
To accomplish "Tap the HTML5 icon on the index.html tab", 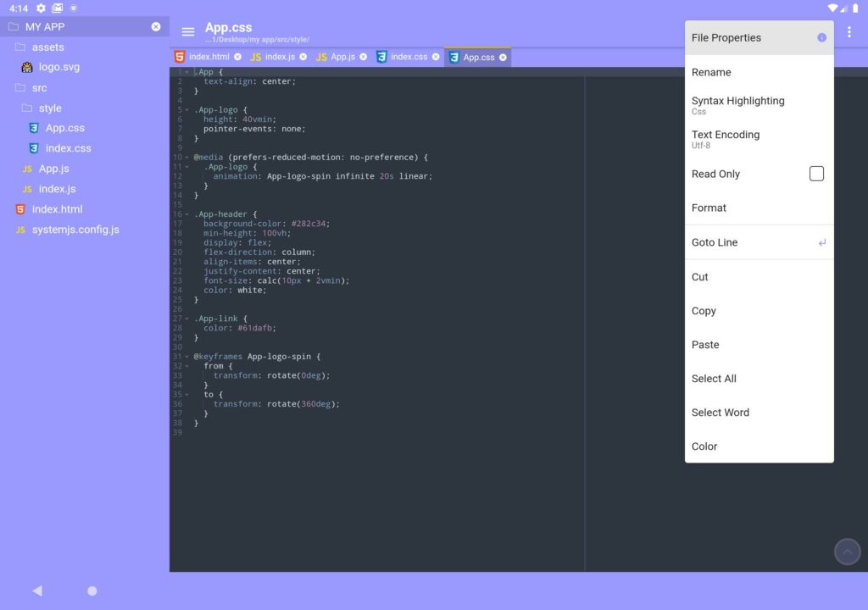I will (x=179, y=57).
